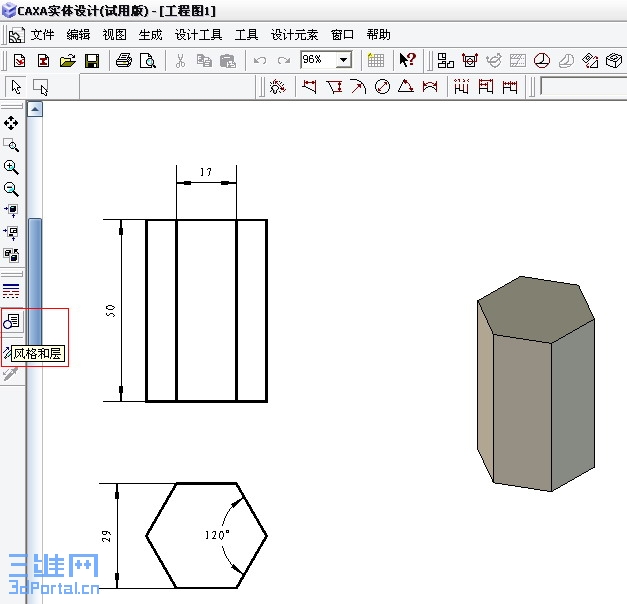
Task: Open the 文件 menu
Action: 42,35
